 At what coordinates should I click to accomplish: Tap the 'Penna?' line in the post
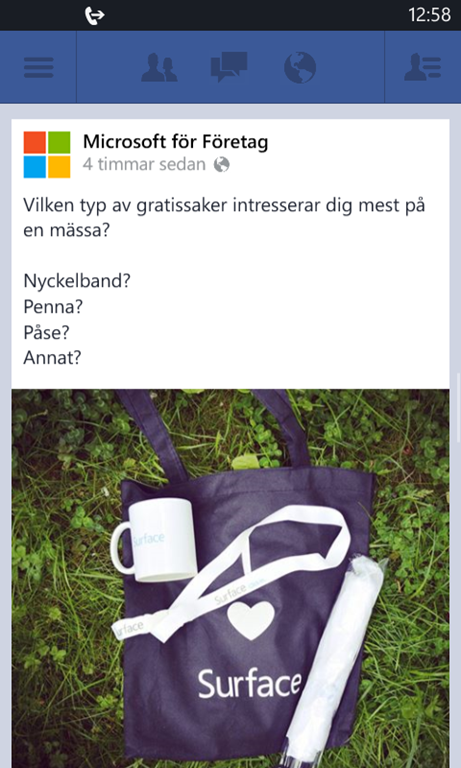[53, 307]
